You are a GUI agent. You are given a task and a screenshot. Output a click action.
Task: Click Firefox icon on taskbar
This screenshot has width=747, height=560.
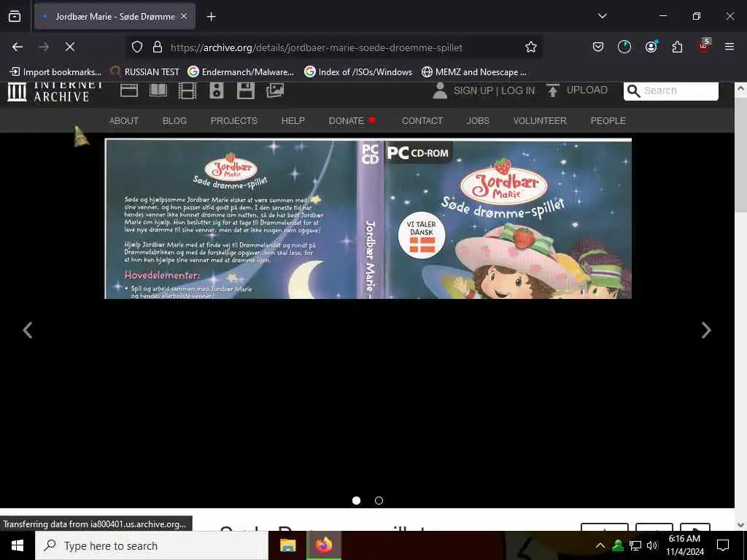(x=323, y=545)
